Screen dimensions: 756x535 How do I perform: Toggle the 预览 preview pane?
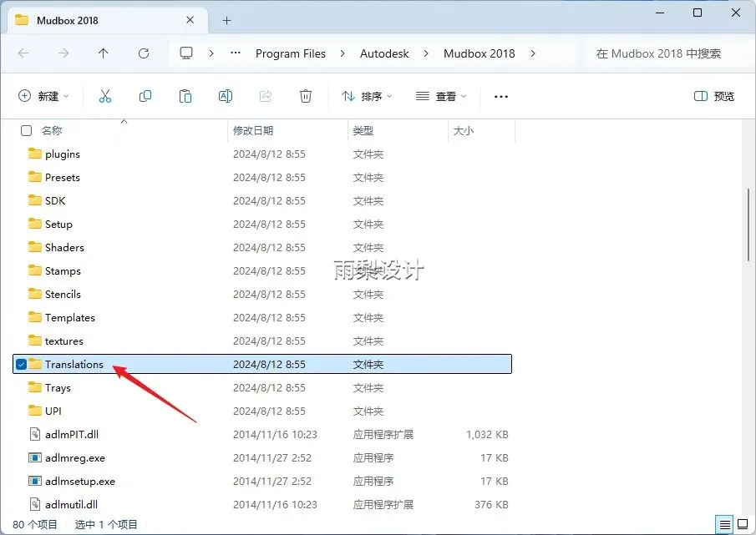pos(714,96)
